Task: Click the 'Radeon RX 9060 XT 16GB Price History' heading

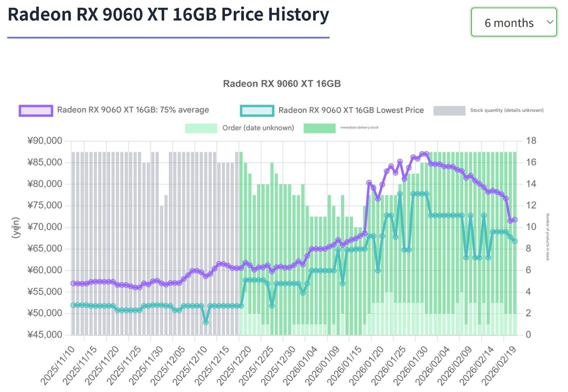Action: click(x=168, y=15)
